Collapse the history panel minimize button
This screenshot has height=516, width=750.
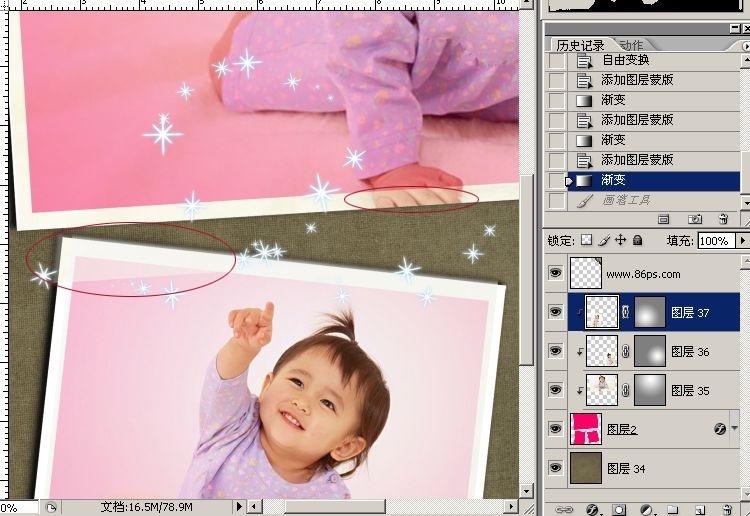(735, 29)
